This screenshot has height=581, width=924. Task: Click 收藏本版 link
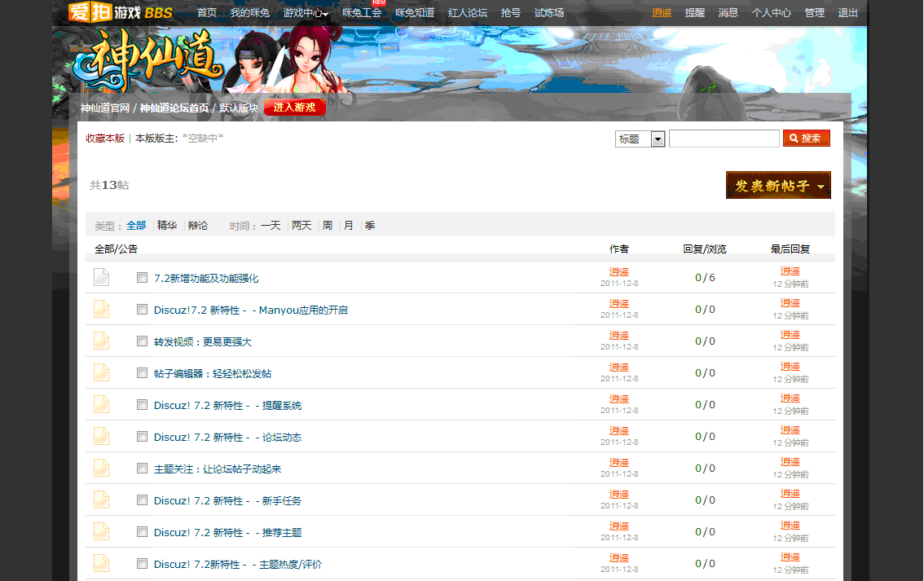105,139
